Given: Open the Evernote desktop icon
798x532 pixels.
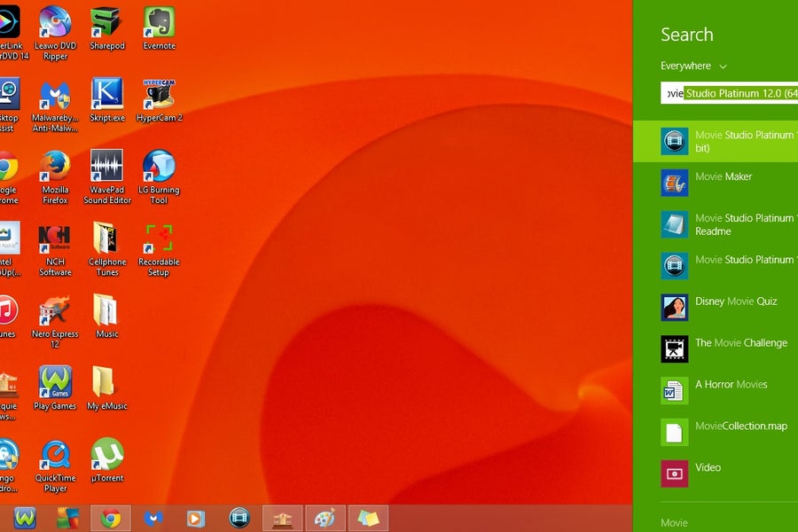Looking at the screenshot, I should coord(159,27).
